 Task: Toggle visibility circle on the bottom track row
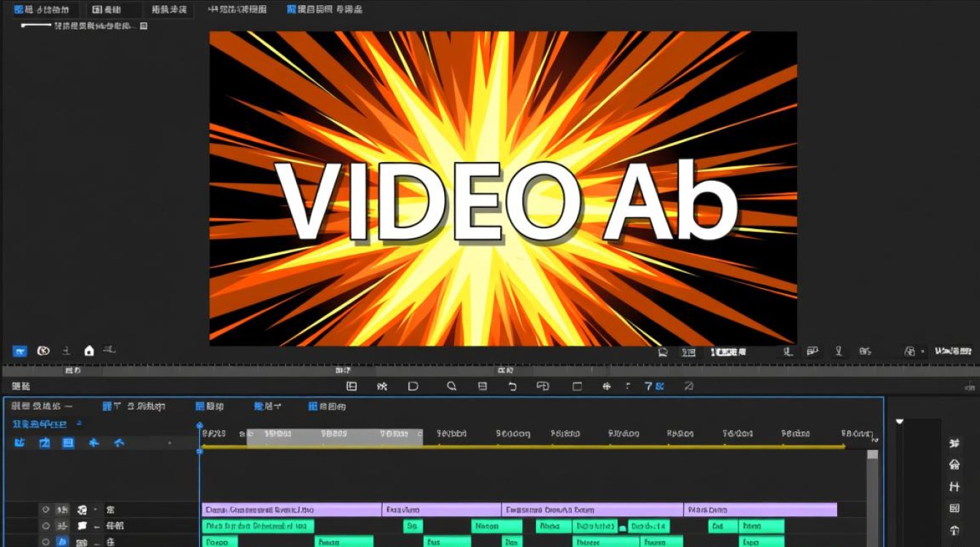(45, 542)
